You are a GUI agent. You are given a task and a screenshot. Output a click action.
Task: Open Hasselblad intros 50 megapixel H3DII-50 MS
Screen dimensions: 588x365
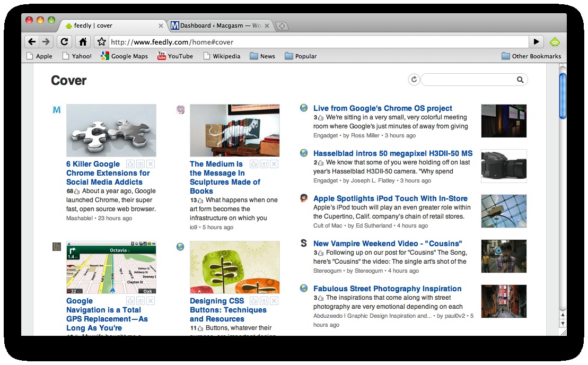tap(393, 153)
